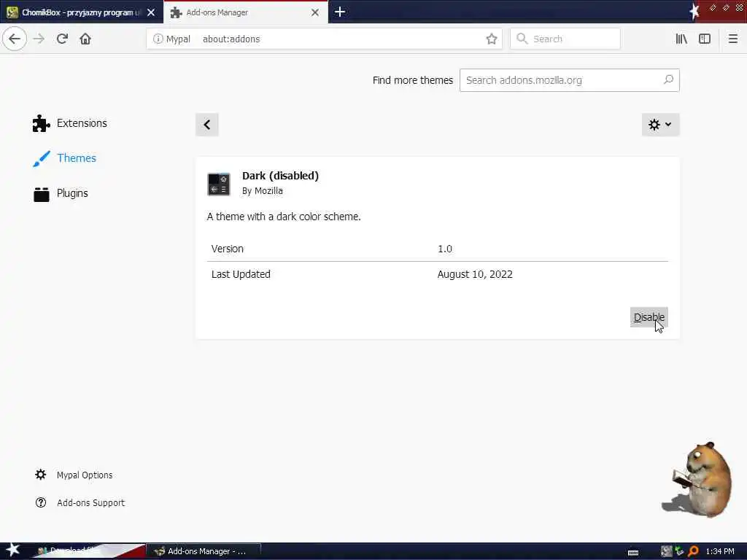Viewport: 747px width, 560px height.
Task: Open the Plugins category
Action: pos(61,193)
